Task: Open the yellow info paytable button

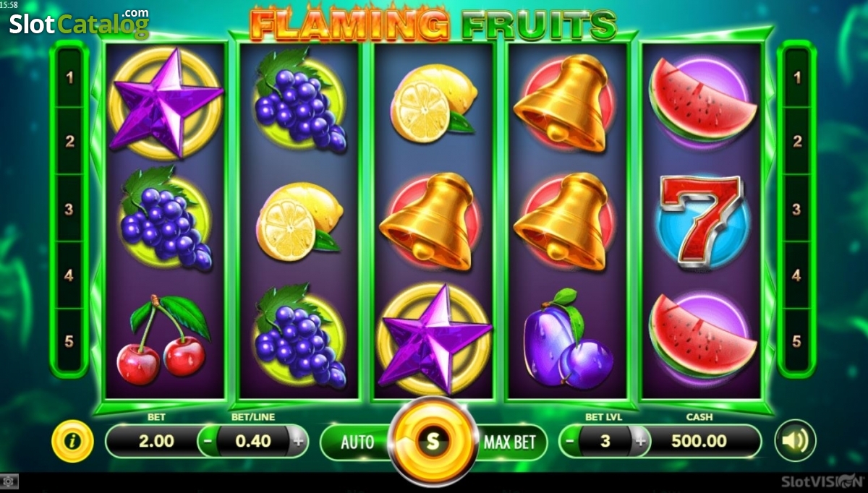Action: [72, 441]
